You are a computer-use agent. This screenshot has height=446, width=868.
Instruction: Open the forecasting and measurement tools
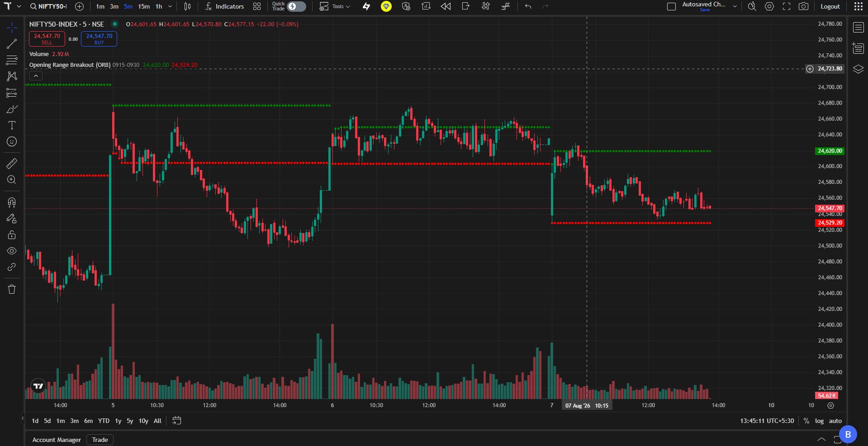coord(12,93)
